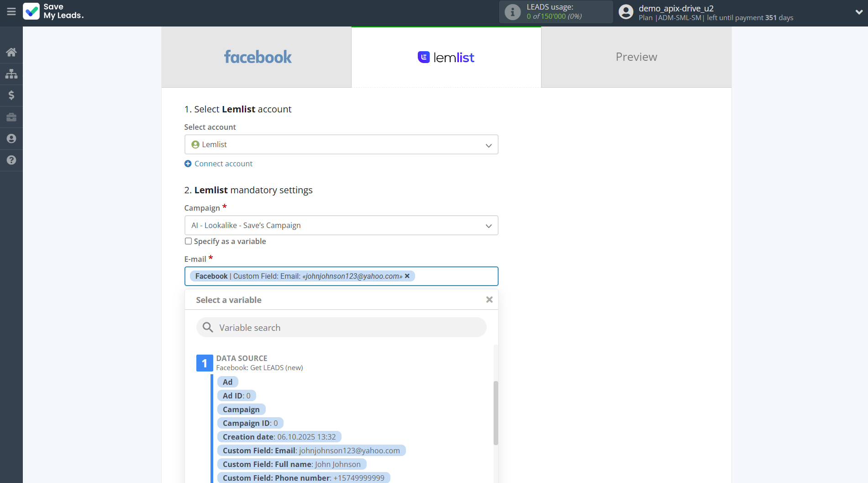Open the briefcase icon in sidebar
868x483 pixels.
tap(11, 117)
